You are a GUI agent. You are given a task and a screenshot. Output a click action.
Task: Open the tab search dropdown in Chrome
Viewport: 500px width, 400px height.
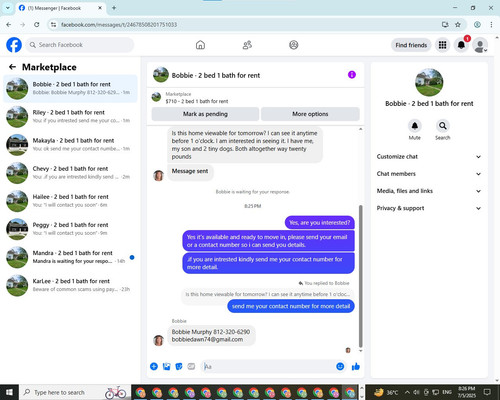7,8
